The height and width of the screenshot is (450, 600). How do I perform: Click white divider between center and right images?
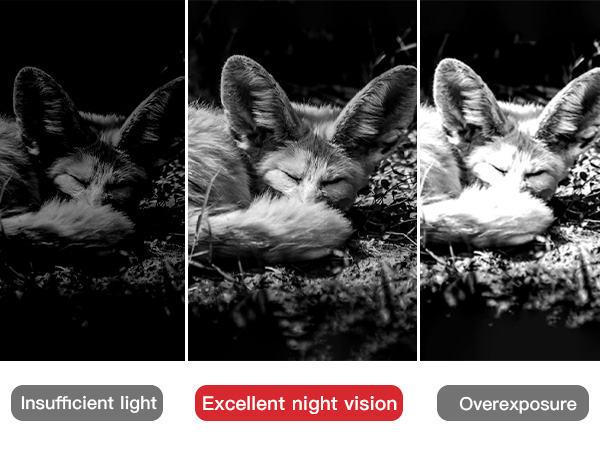419,180
